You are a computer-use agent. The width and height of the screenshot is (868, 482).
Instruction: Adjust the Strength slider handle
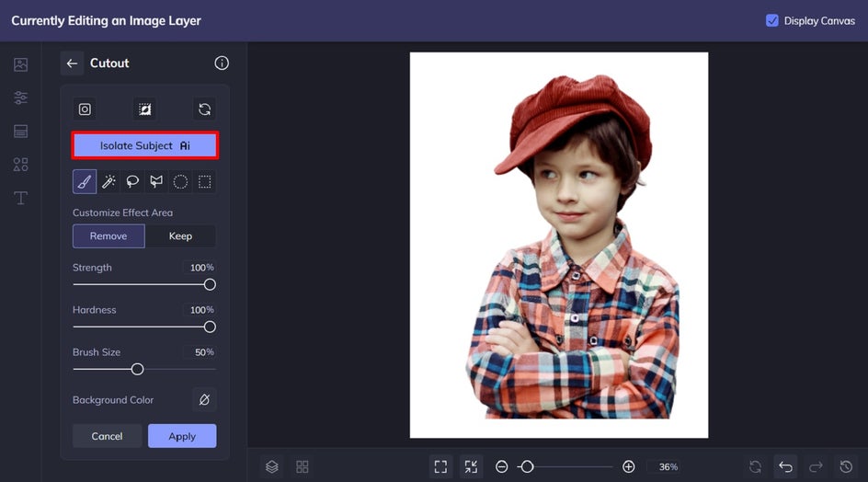point(210,285)
